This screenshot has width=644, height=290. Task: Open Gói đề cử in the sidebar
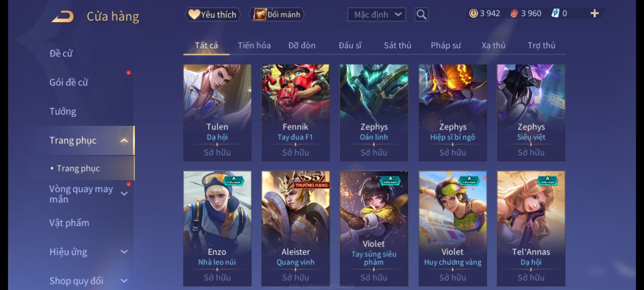69,82
